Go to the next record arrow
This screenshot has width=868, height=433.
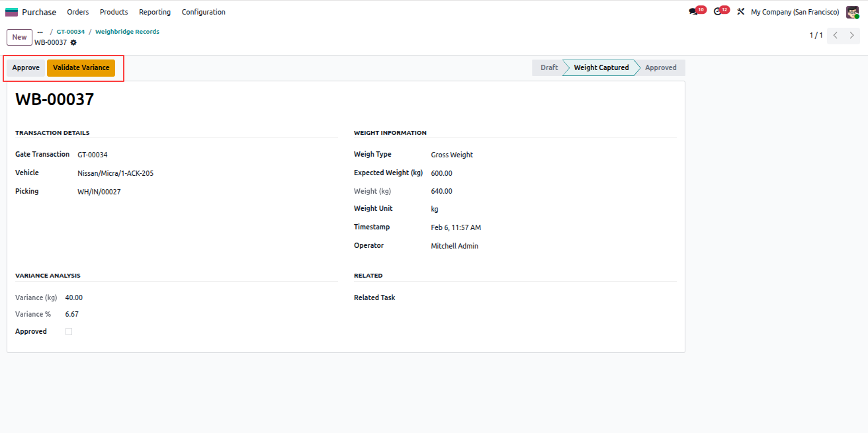852,36
